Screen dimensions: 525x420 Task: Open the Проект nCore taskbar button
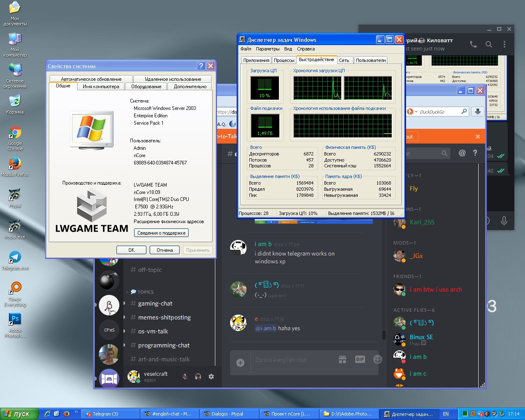[x=289, y=414]
